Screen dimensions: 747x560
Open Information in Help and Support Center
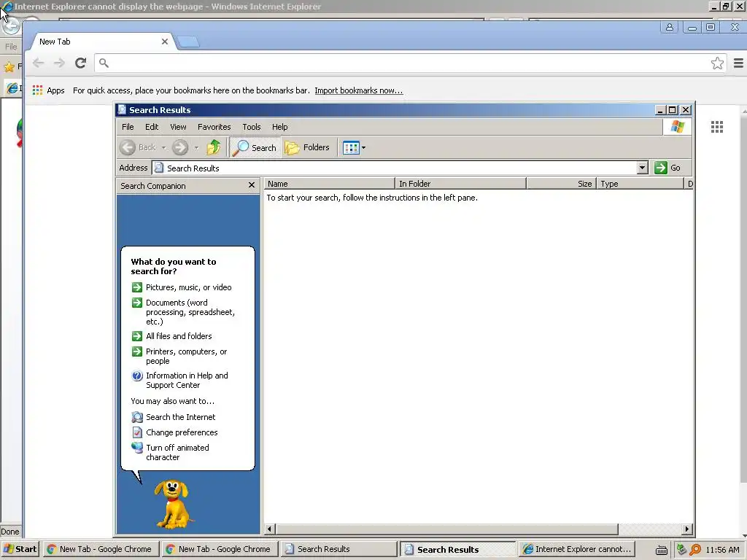point(179,380)
